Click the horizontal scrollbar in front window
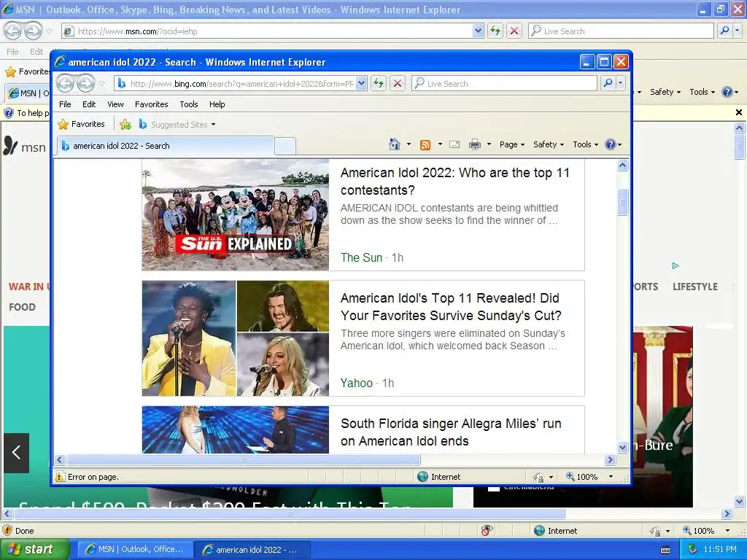Image resolution: width=747 pixels, height=560 pixels. coord(244,460)
